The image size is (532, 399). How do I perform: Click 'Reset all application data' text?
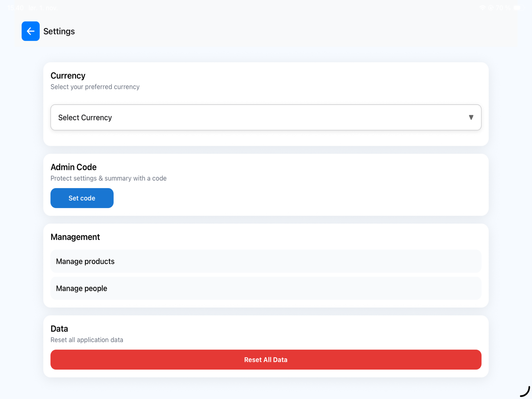click(x=87, y=340)
